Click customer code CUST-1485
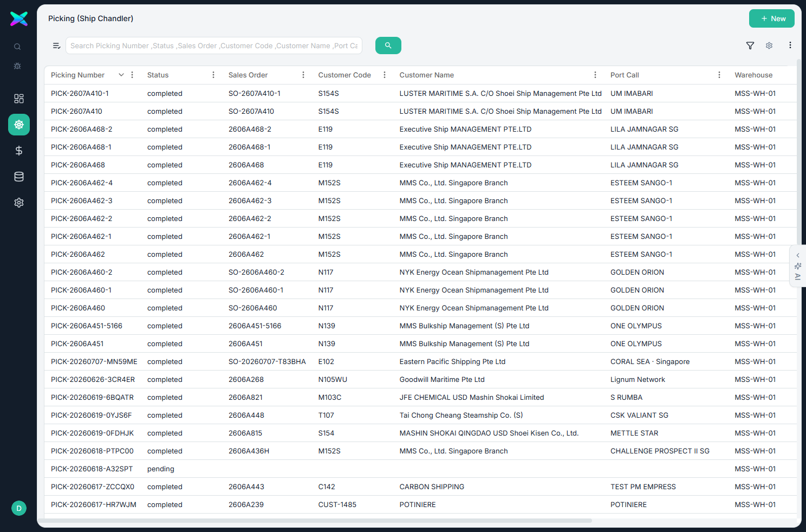The height and width of the screenshot is (532, 806). click(x=337, y=504)
